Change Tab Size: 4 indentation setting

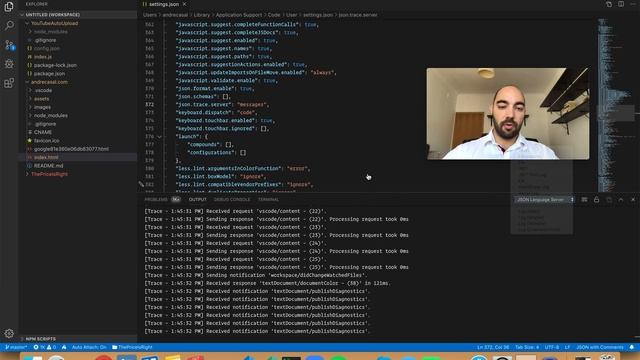click(x=527, y=347)
